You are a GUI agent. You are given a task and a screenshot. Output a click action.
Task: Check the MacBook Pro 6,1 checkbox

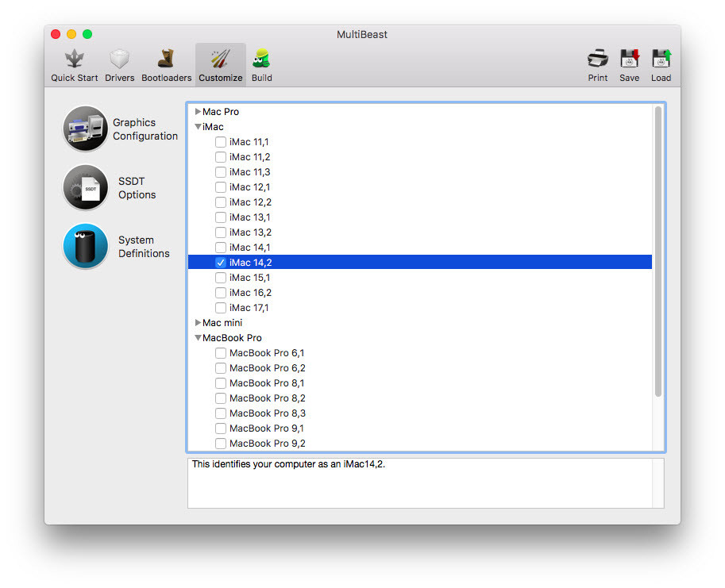coord(221,353)
